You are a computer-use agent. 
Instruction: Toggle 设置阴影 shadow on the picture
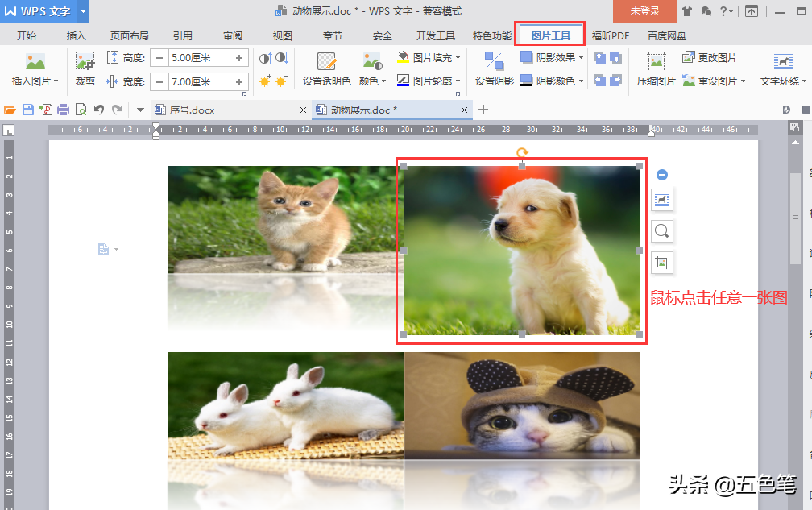(x=494, y=68)
